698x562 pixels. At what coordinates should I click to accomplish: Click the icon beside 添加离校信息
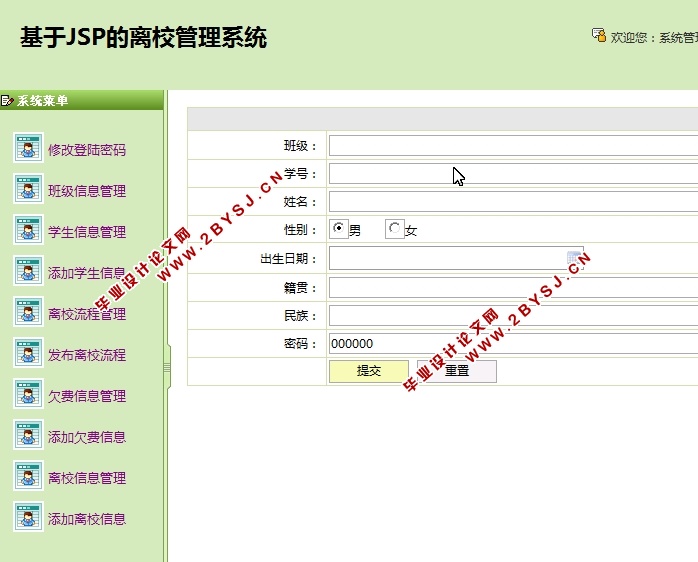tap(28, 517)
